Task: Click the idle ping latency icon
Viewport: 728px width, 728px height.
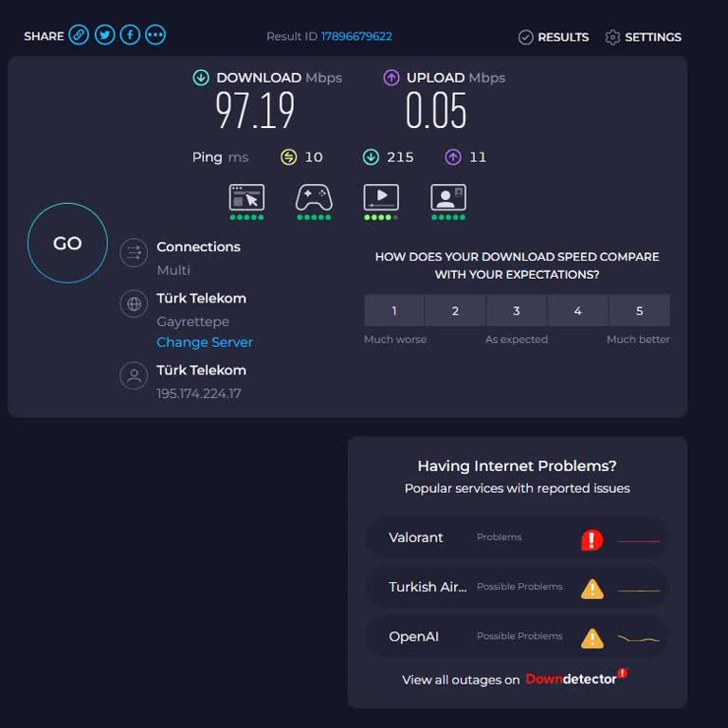Action: pos(289,157)
